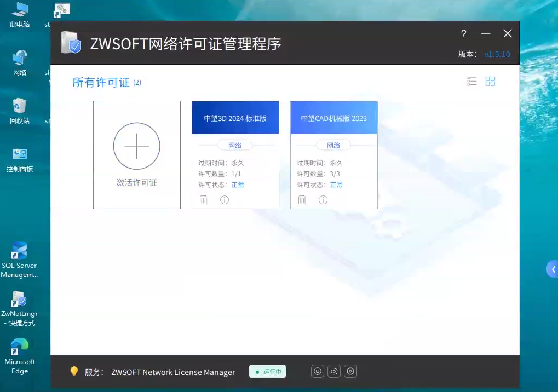Click 正常 status on 中望3D 2024 card
Image resolution: width=558 pixels, height=392 pixels.
[x=238, y=185]
